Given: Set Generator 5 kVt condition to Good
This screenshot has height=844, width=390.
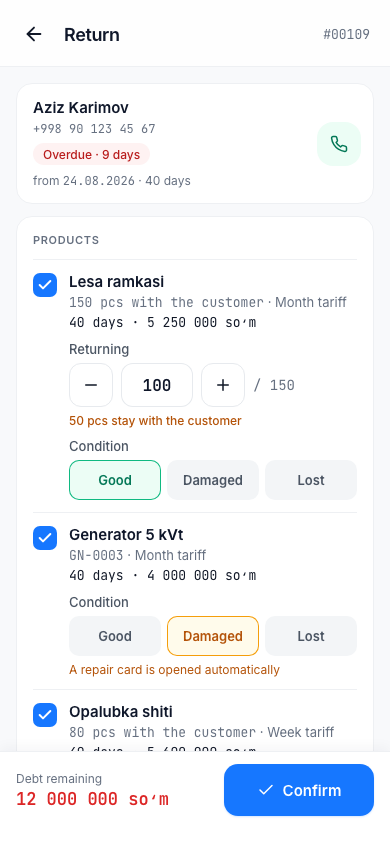Looking at the screenshot, I should pos(115,636).
